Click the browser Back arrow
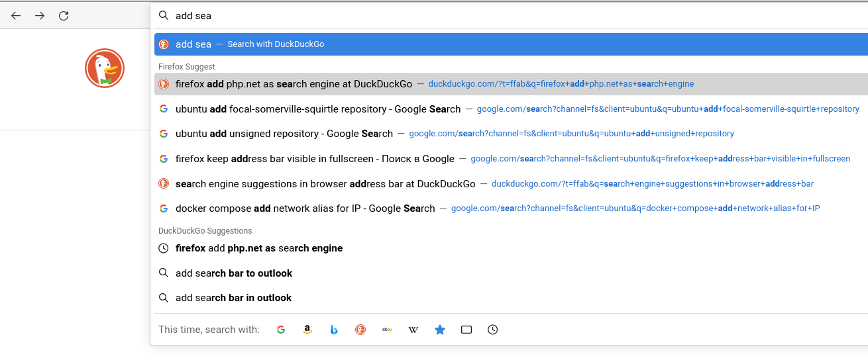Image resolution: width=868 pixels, height=364 pixels. 16,16
